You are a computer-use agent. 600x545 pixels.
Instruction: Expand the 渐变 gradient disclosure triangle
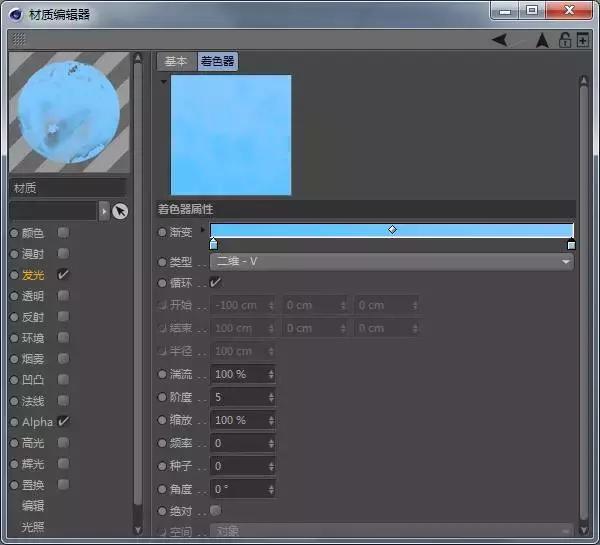pos(202,230)
